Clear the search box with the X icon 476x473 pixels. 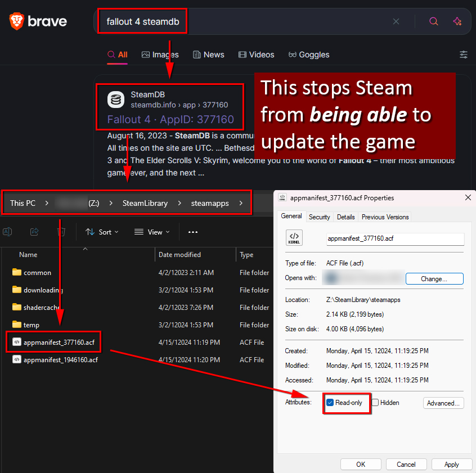pos(396,21)
